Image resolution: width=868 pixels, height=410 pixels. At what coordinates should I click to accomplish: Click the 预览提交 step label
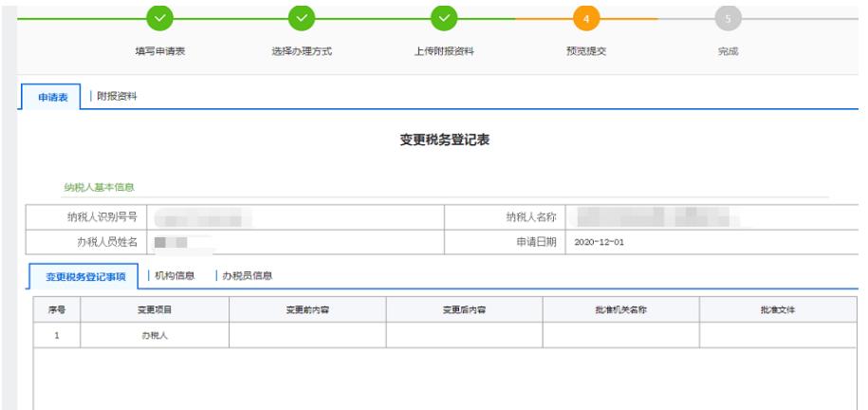pos(586,51)
